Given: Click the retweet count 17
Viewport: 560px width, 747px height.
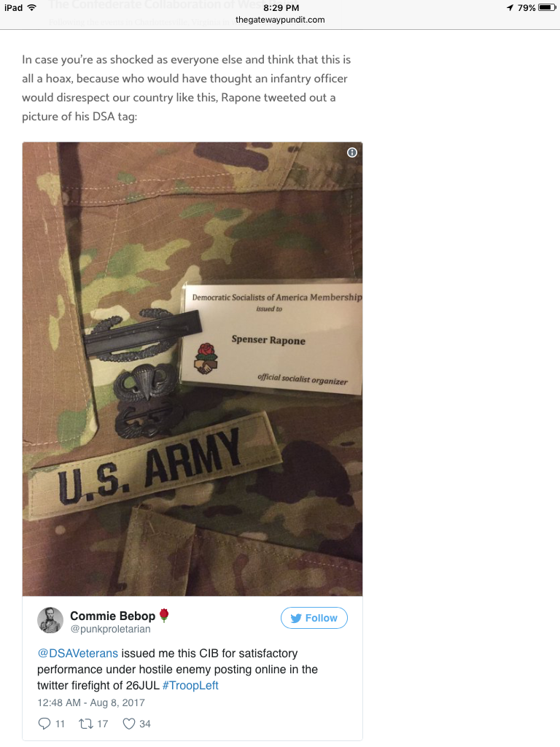Looking at the screenshot, I should pos(103,724).
